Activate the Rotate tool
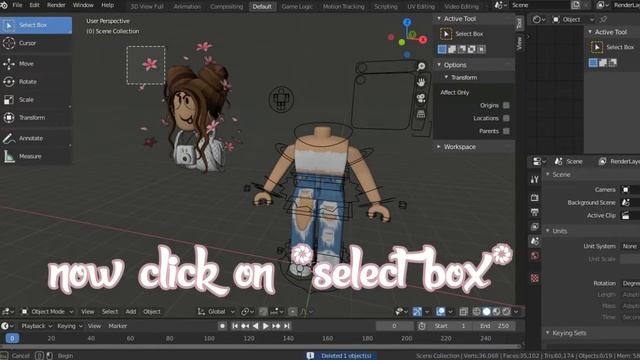The height and width of the screenshot is (360, 640). 36,82
